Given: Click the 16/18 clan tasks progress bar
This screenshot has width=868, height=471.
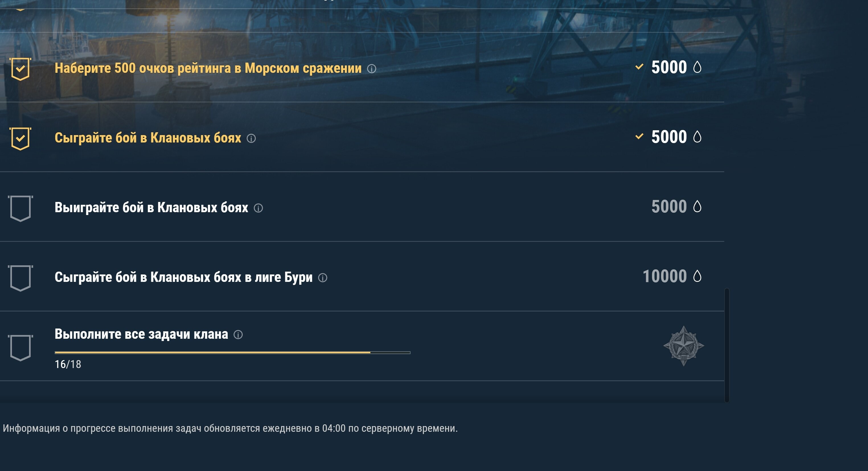Looking at the screenshot, I should coord(232,352).
